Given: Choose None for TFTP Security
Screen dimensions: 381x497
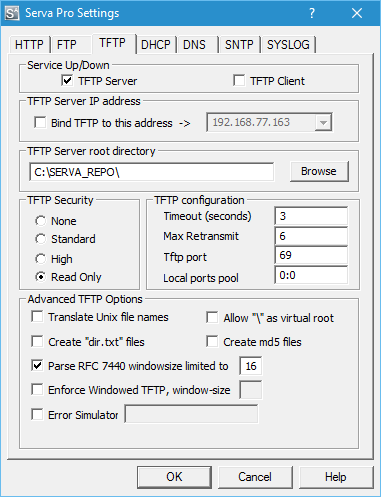Looking at the screenshot, I should coord(40,221).
